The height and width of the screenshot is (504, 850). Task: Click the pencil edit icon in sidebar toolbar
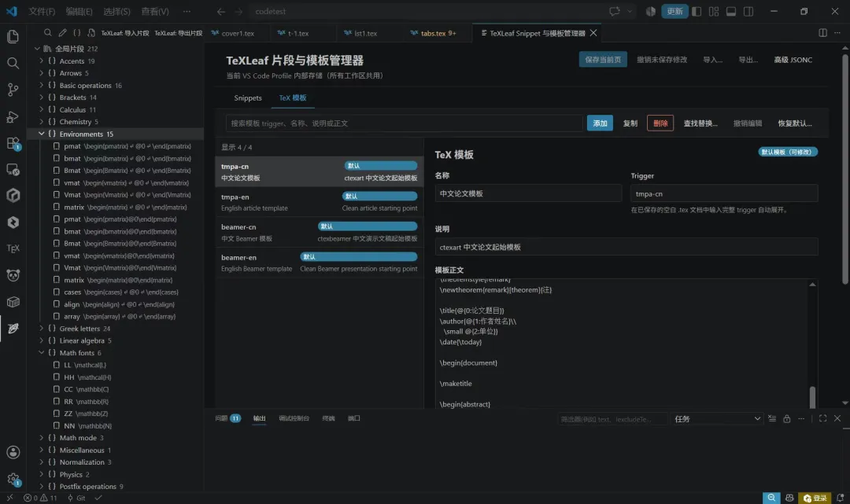[62, 33]
